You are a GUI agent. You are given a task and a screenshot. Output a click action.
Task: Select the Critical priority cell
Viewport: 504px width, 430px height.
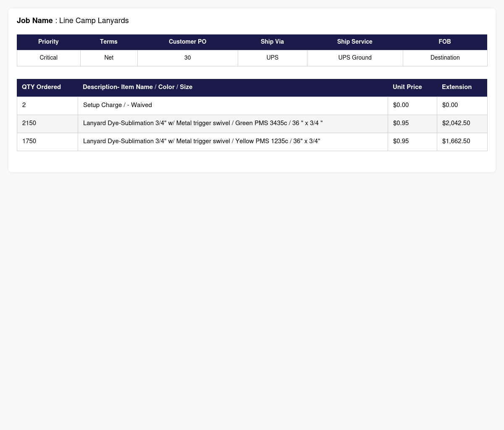[49, 58]
